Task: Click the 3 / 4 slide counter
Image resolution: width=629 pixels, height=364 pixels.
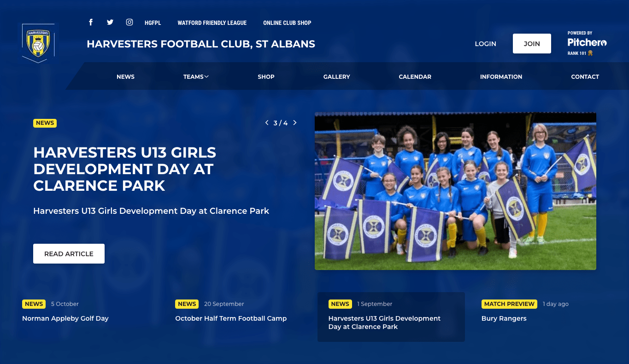Action: [x=281, y=123]
